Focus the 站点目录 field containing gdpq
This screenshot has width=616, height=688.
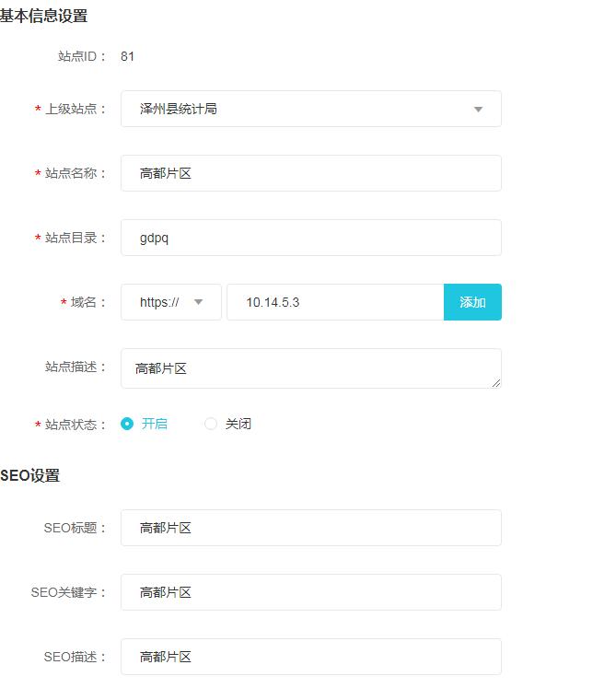[x=310, y=238]
